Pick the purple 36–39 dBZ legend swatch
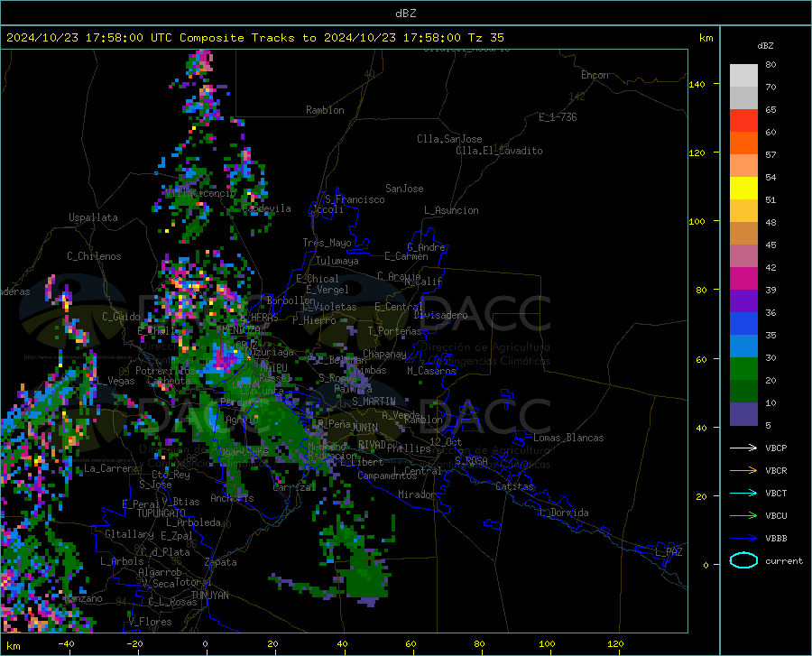Viewport: 812px width, 656px height. pos(743,301)
